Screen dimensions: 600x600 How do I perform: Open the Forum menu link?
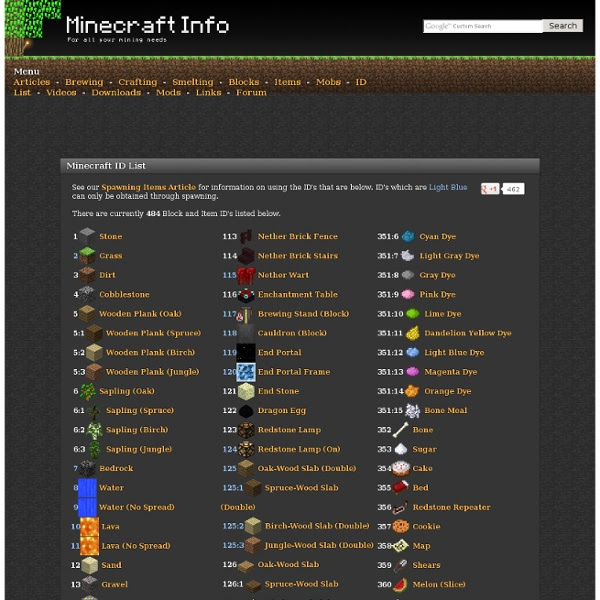[251, 93]
